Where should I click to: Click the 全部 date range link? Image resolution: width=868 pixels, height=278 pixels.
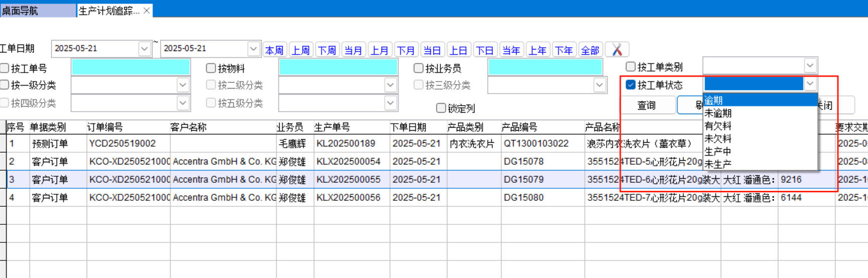[590, 50]
